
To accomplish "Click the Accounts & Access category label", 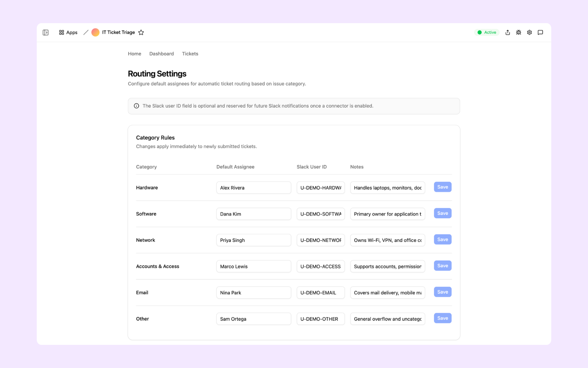I will (x=158, y=266).
